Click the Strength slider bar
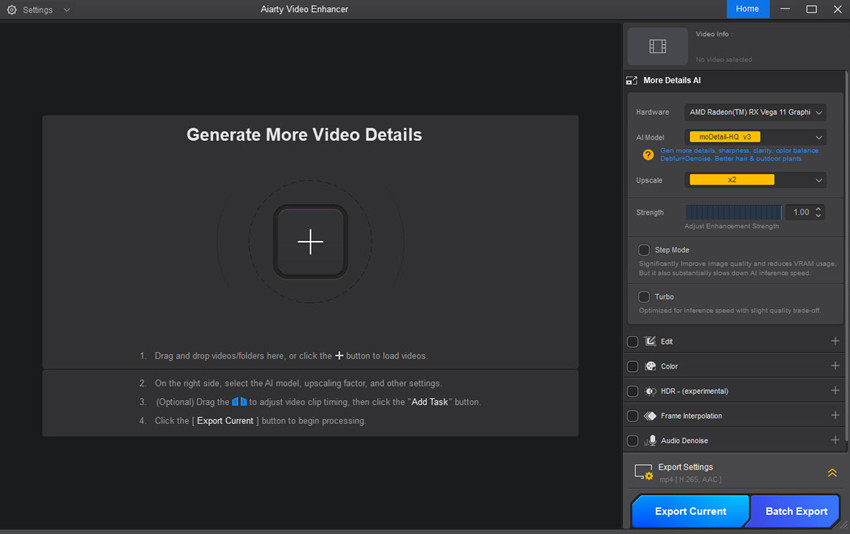The height and width of the screenshot is (534, 850). click(x=734, y=212)
